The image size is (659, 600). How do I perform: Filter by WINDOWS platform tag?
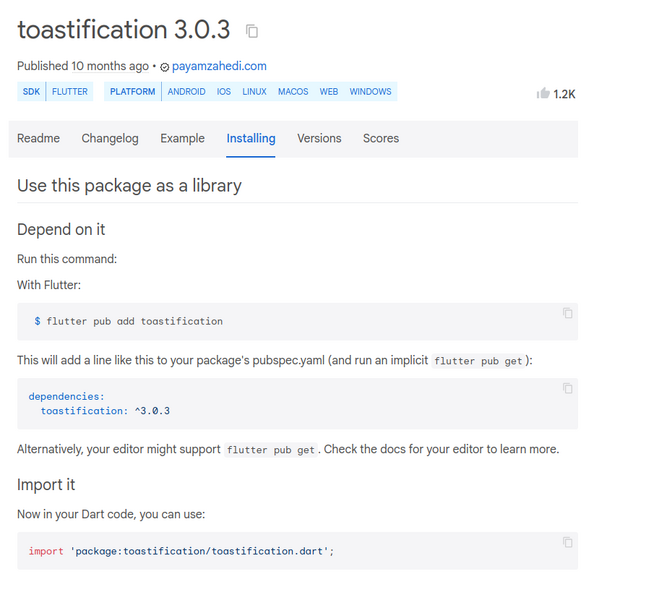point(370,92)
